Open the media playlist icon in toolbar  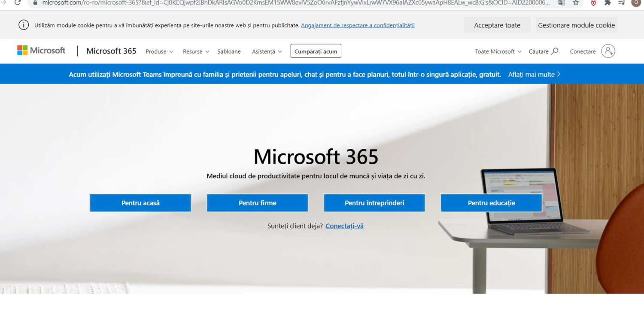pos(621,3)
